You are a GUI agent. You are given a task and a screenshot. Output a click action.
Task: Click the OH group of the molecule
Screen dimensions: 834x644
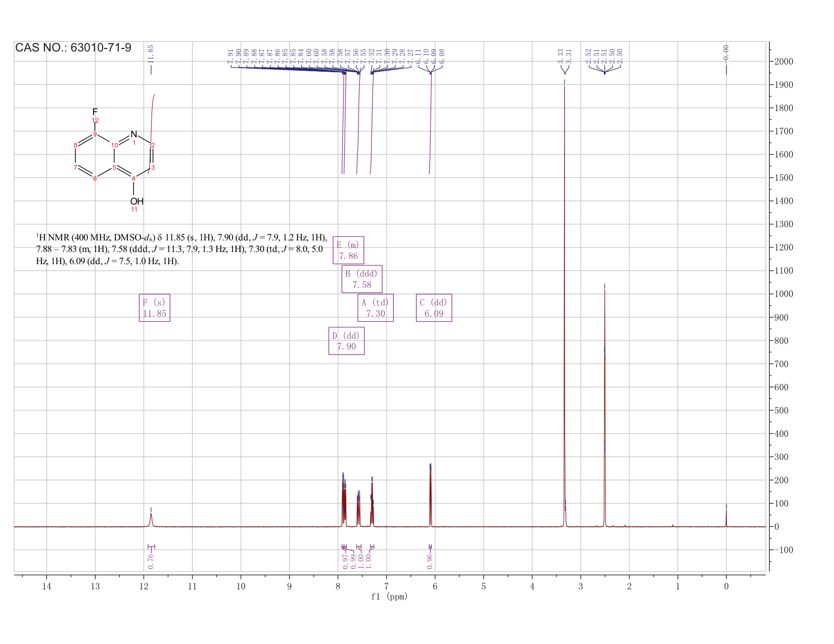136,201
